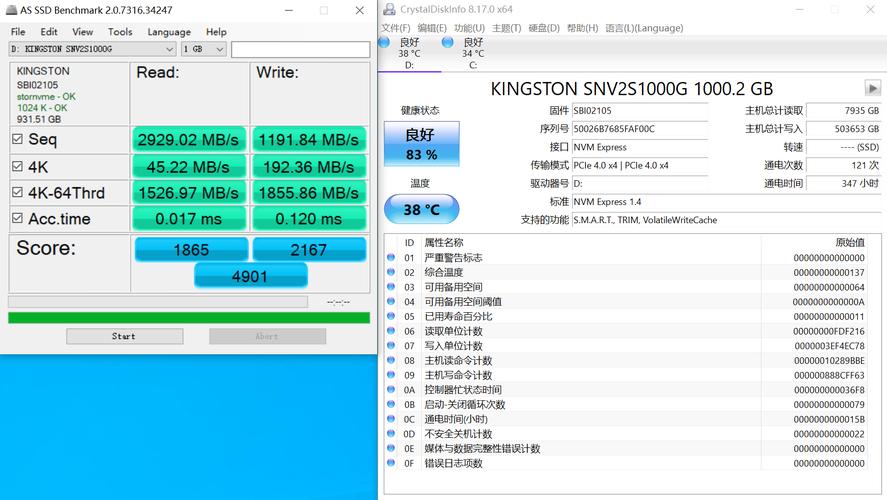
Task: Click the status orb for attribute 01 严重警告标志
Action: [391, 257]
